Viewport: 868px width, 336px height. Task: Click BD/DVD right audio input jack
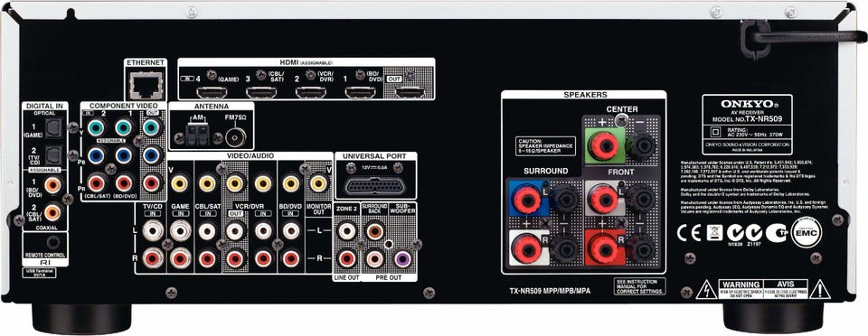click(291, 258)
